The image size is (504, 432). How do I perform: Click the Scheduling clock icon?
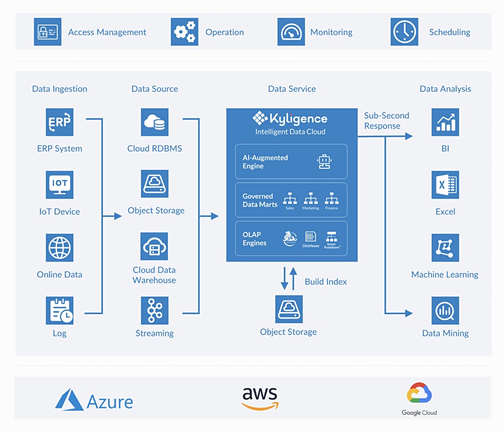tap(404, 32)
